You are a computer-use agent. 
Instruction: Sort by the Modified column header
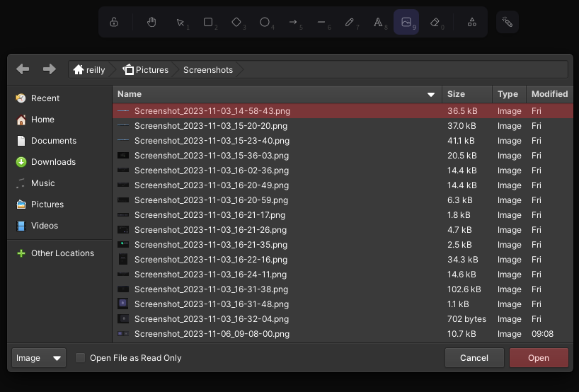pos(549,94)
